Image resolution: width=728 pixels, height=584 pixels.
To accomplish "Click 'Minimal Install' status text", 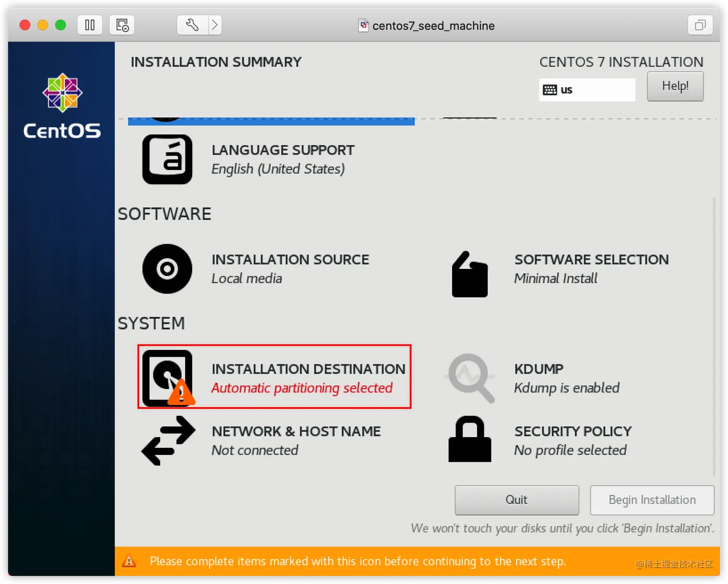I will 556,278.
